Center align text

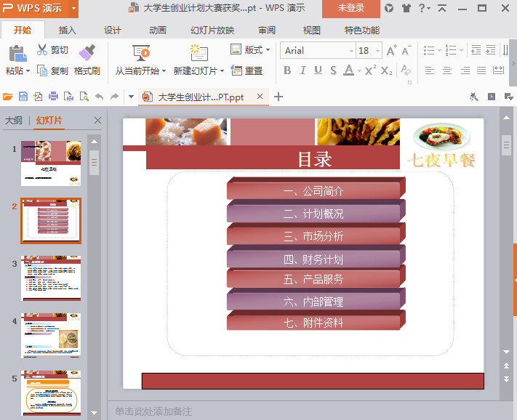click(447, 70)
